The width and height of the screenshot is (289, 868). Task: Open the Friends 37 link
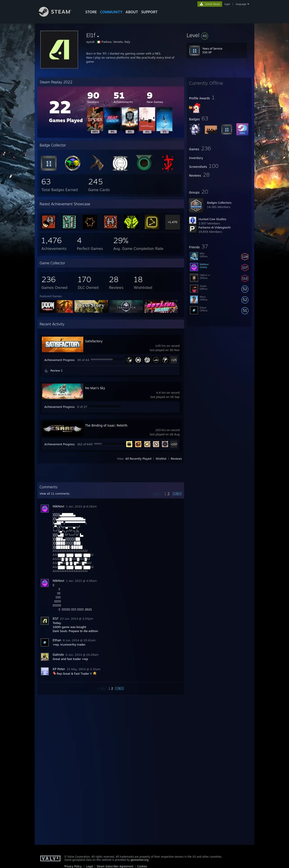pos(198,247)
